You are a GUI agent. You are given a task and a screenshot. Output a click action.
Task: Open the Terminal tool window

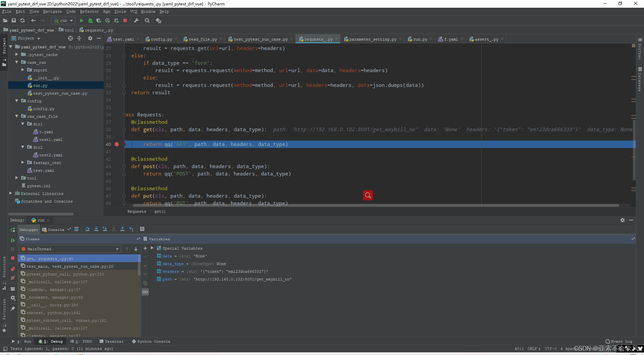112,341
